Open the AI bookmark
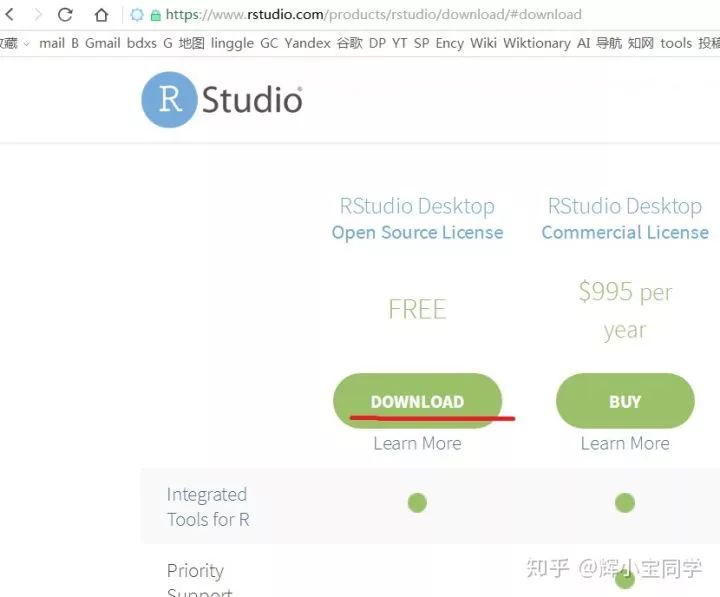The image size is (720, 597). point(583,43)
